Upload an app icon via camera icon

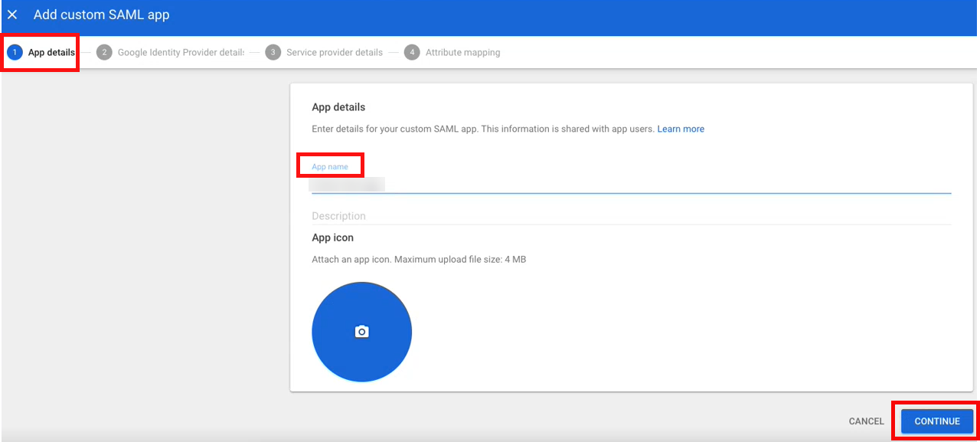tap(362, 332)
